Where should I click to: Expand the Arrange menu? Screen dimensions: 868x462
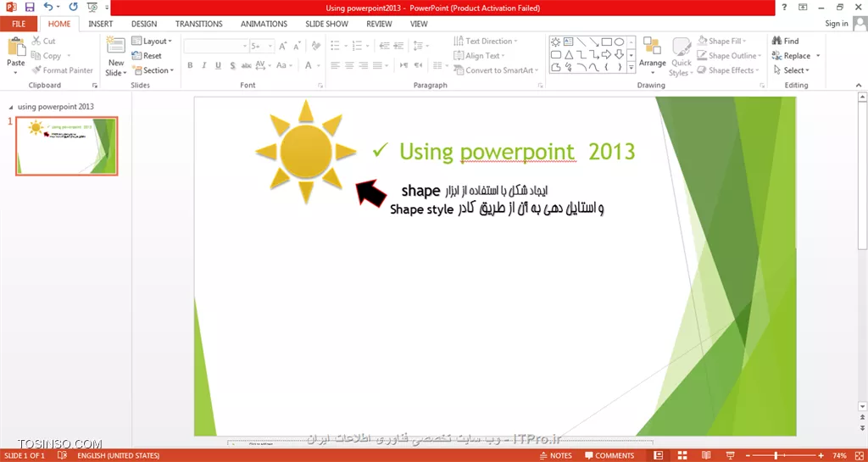pos(652,57)
